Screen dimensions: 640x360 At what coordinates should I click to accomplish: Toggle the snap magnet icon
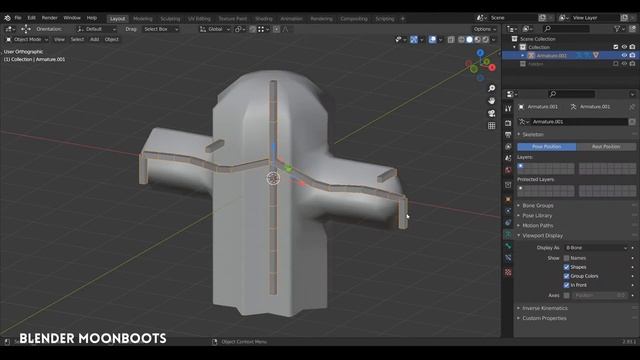pyautogui.click(x=253, y=29)
